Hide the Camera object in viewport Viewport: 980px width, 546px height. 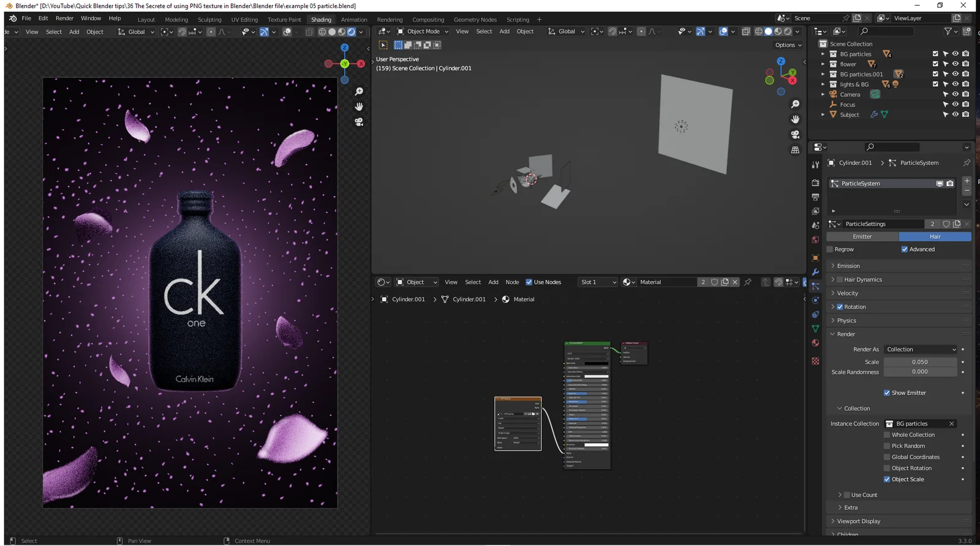[956, 94]
